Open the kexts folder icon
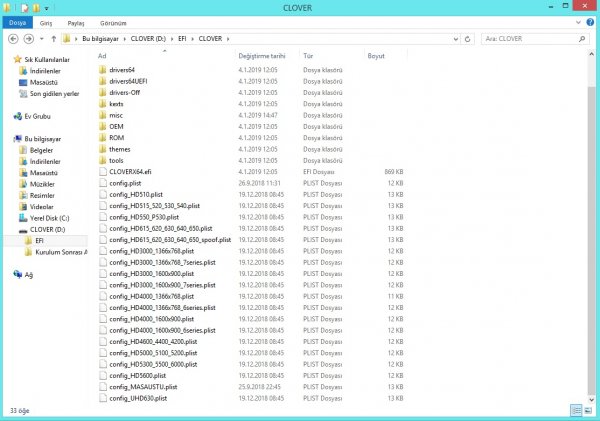Image resolution: width=600 pixels, height=421 pixels. click(102, 103)
